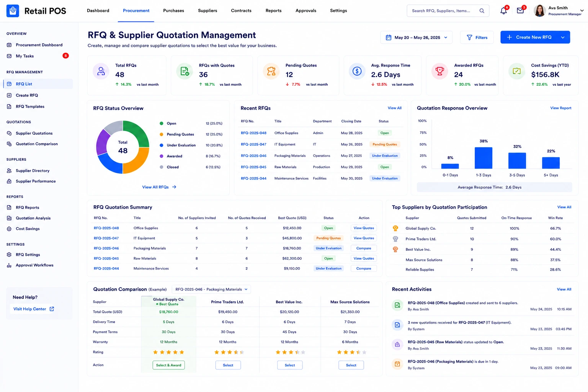Image resolution: width=588 pixels, height=392 pixels.
Task: Click the Cost Savings sidebar icon
Action: pos(9,229)
